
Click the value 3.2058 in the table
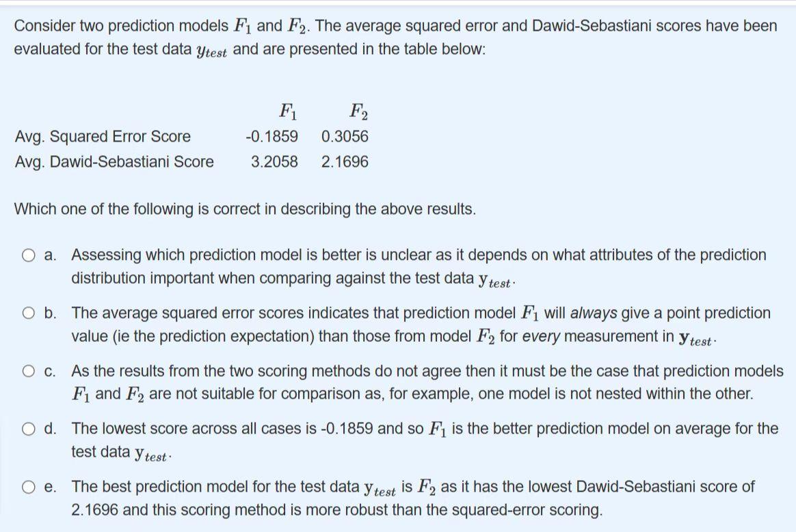point(276,162)
